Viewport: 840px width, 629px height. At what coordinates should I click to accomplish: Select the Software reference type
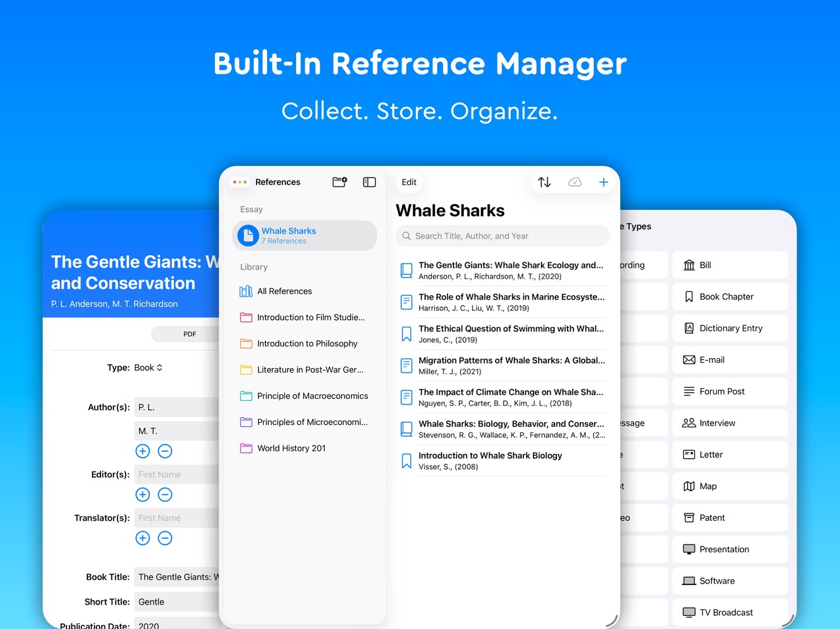(x=730, y=580)
